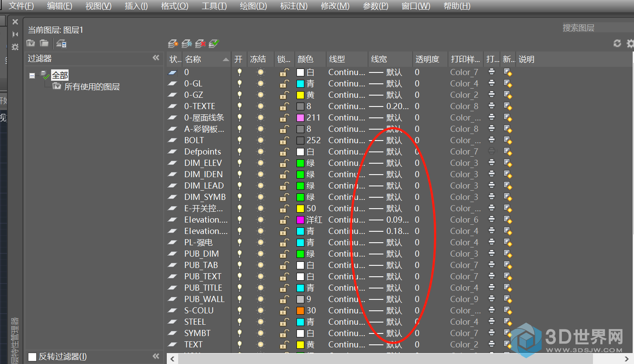634x364 pixels.
Task: Click horizontal scrollbar left arrow at bottom
Action: click(x=172, y=359)
